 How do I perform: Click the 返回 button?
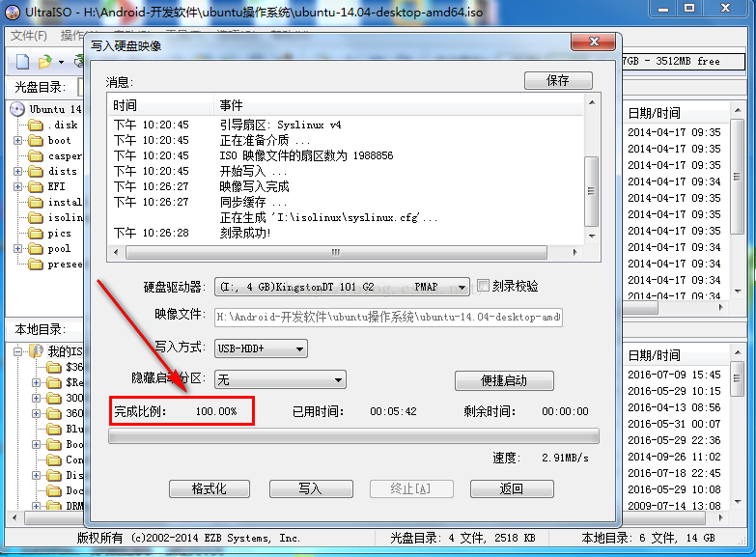(512, 488)
